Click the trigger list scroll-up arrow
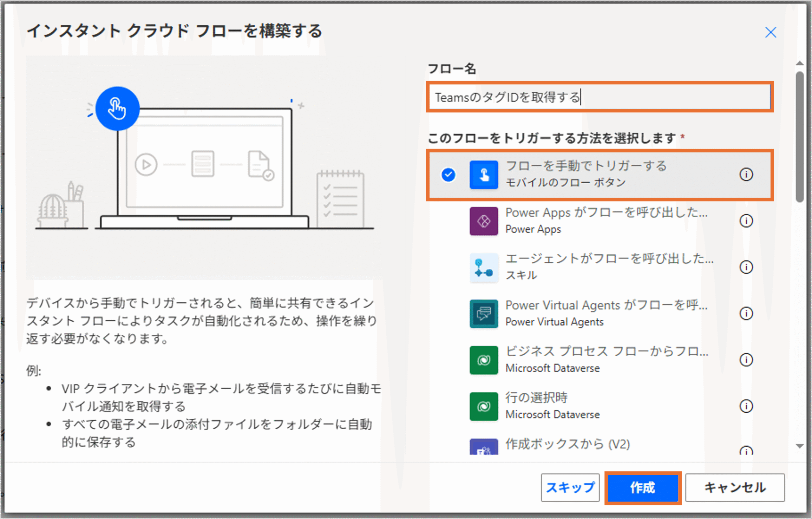Screen dimensions: 812x519 pos(799,63)
